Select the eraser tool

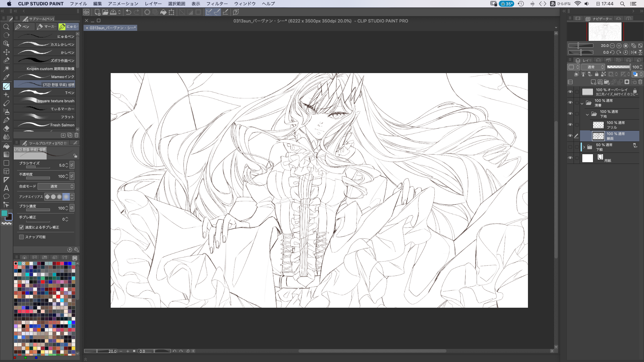[6, 128]
